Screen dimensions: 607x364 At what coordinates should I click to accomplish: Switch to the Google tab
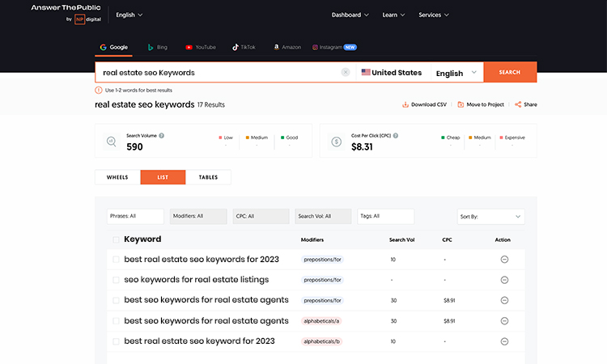click(114, 47)
